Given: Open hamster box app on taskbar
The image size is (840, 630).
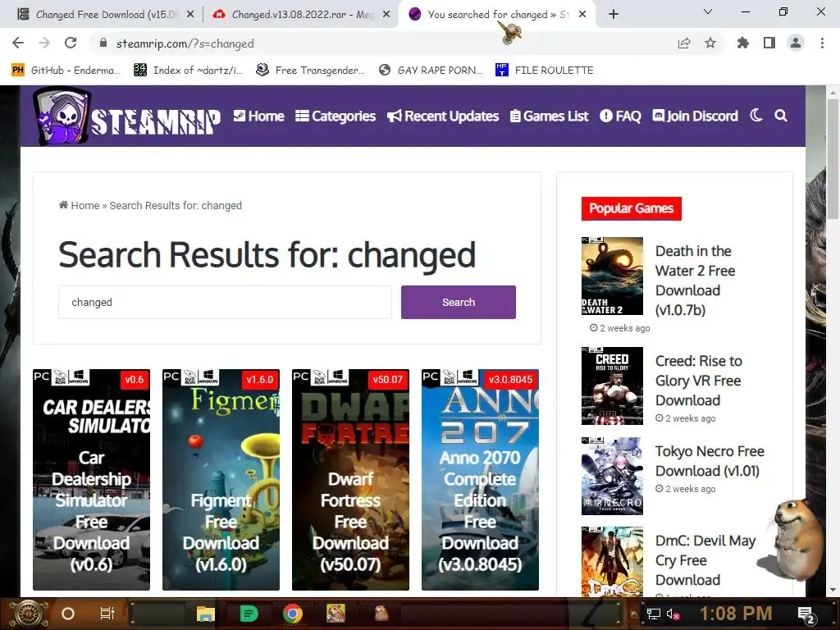Looking at the screenshot, I should click(x=336, y=614).
